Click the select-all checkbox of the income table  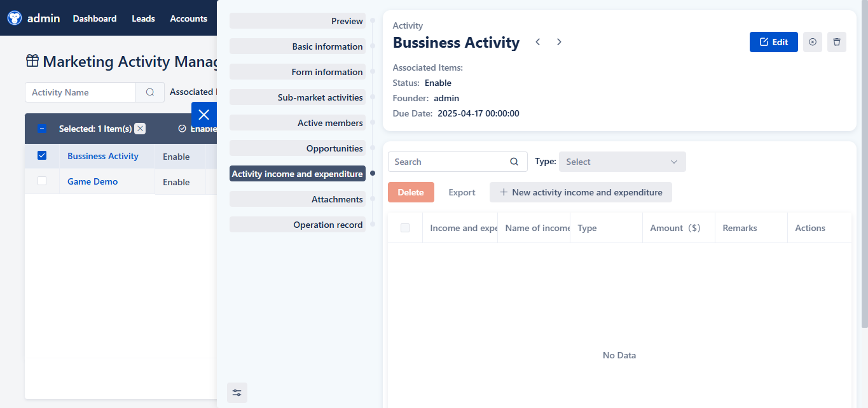pyautogui.click(x=405, y=227)
